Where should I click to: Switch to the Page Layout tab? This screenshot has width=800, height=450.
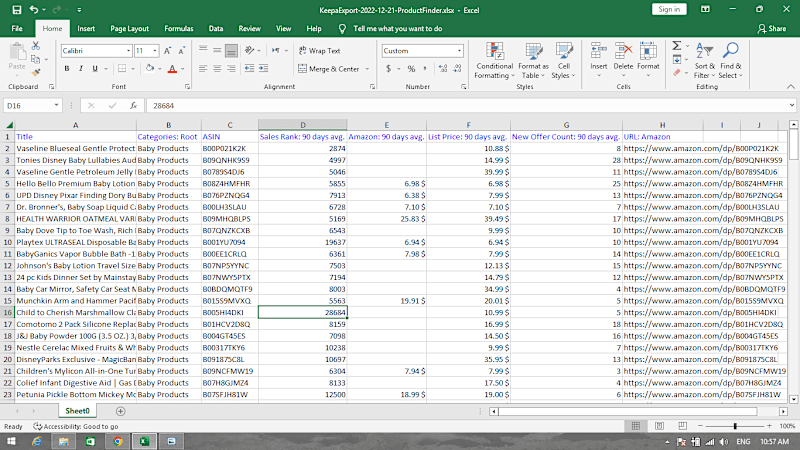[130, 29]
